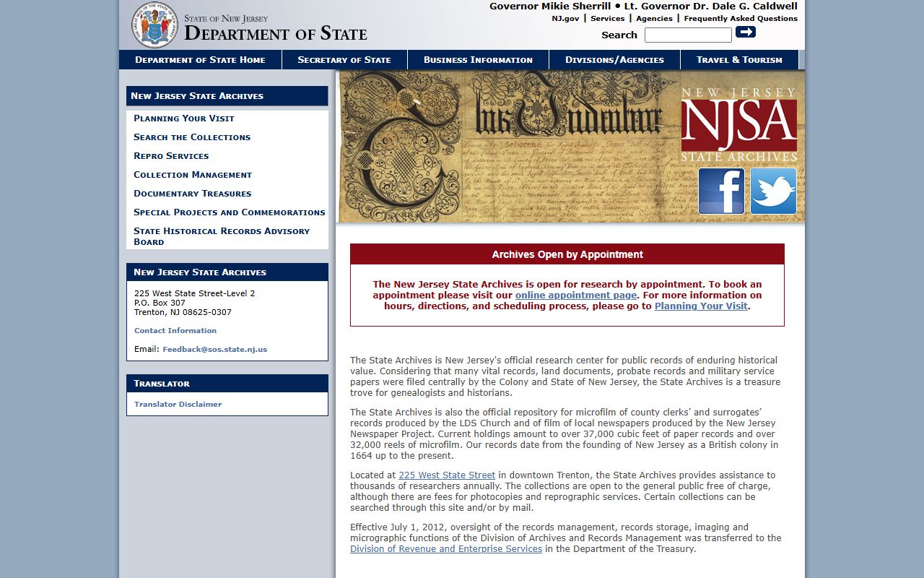Click the NJSA State Archives logo
Viewport: 924px width, 578px height.
[738, 124]
